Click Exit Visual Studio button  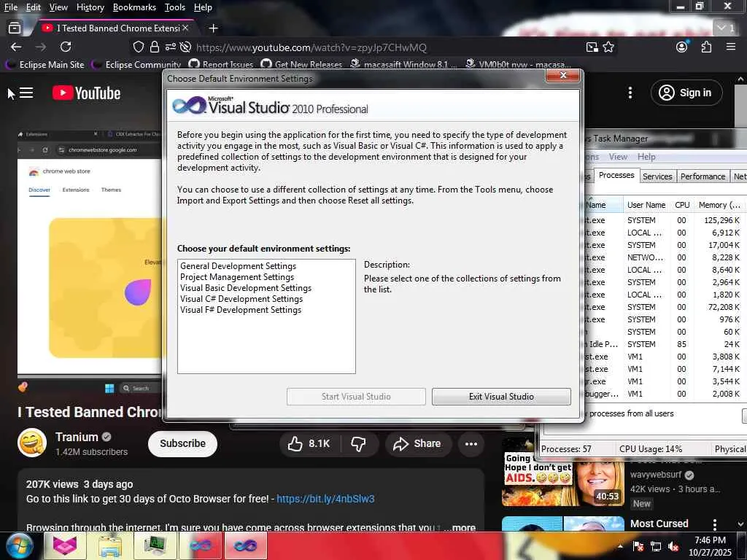501,396
